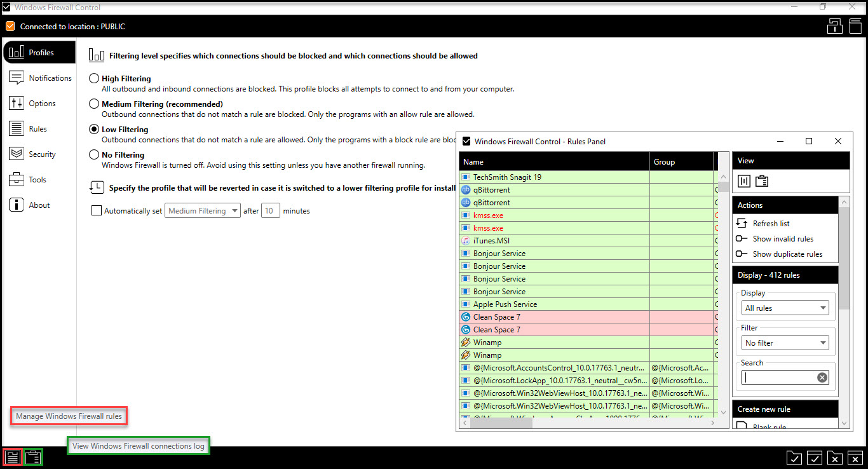The height and width of the screenshot is (469, 868).
Task: Minimize the Rules Panel window
Action: tap(780, 141)
